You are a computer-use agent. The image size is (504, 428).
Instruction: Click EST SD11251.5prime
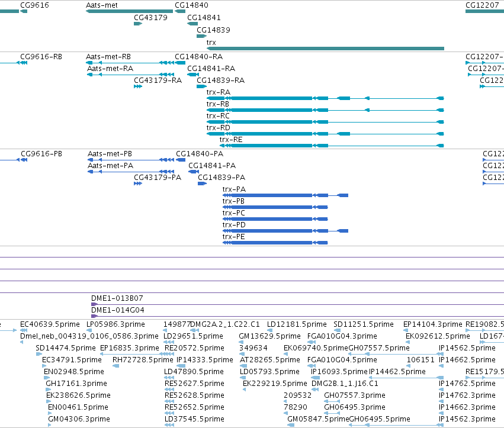tap(364, 324)
